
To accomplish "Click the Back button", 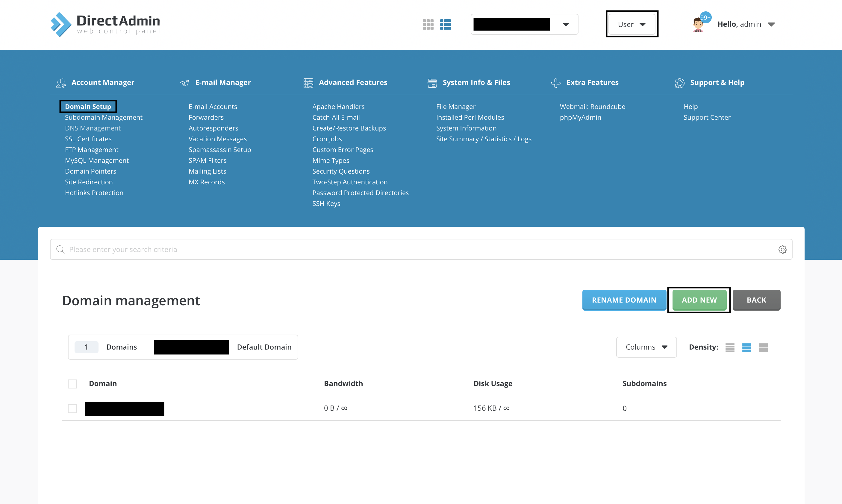I will (756, 300).
